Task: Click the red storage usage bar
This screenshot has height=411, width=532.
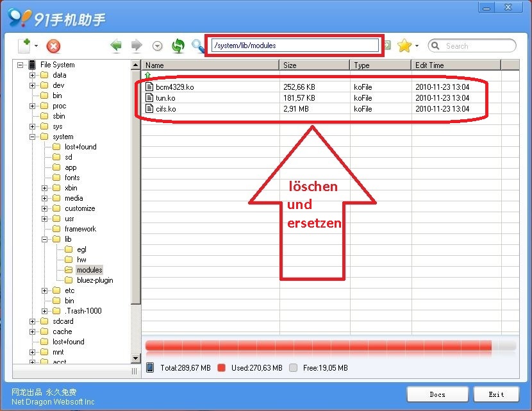Action: coord(319,346)
